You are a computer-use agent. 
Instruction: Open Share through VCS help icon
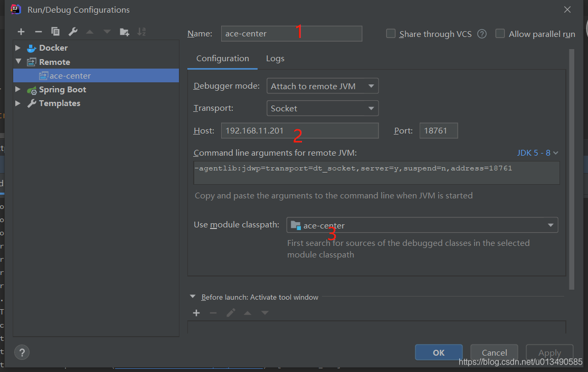coord(482,34)
